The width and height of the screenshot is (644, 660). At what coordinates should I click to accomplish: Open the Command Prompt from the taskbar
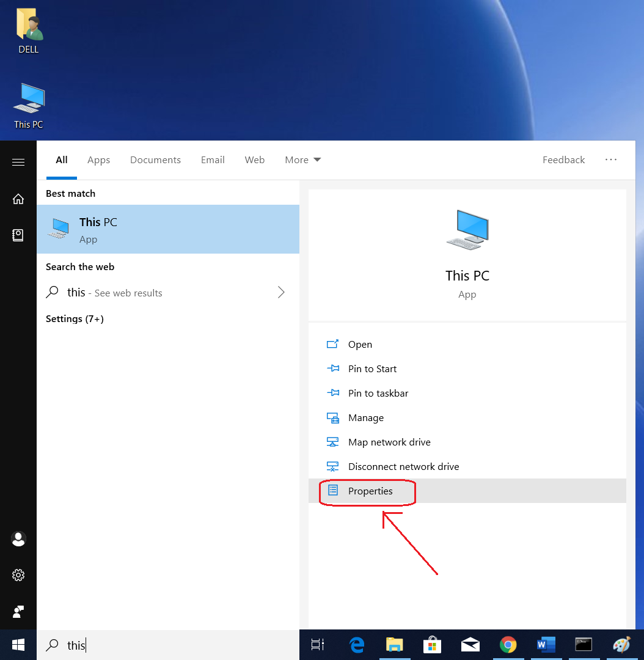(584, 645)
